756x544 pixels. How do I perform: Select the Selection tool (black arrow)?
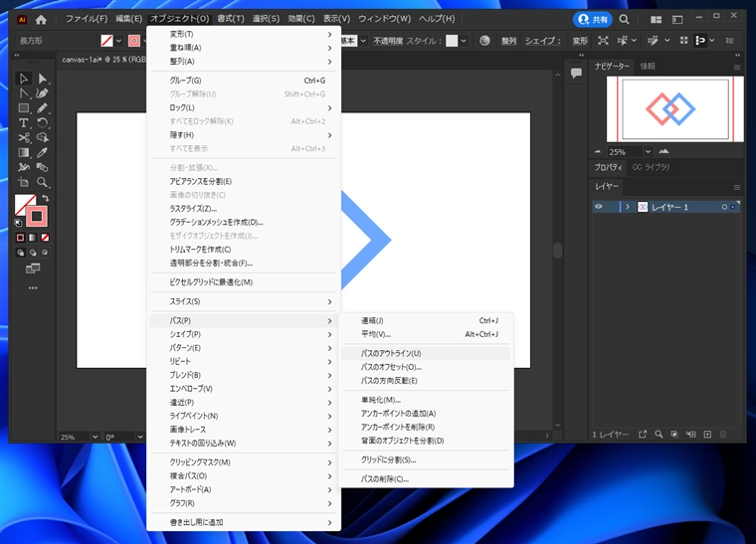[x=23, y=79]
